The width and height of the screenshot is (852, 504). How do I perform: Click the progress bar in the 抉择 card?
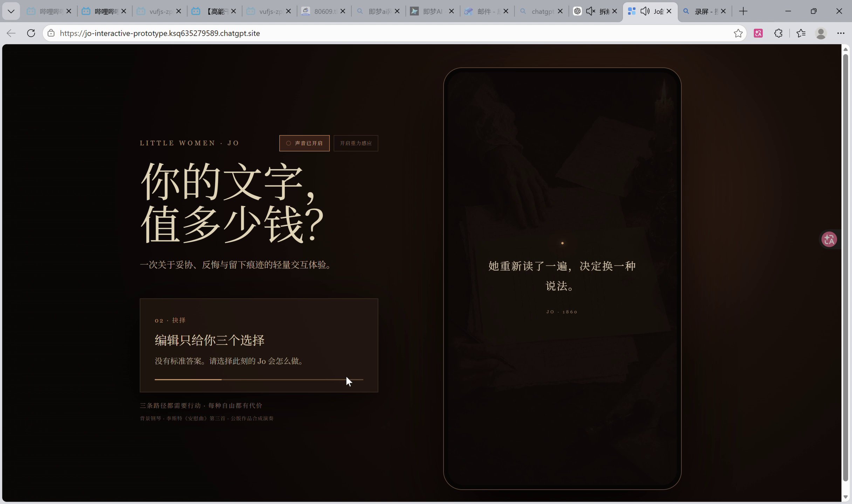click(x=259, y=379)
